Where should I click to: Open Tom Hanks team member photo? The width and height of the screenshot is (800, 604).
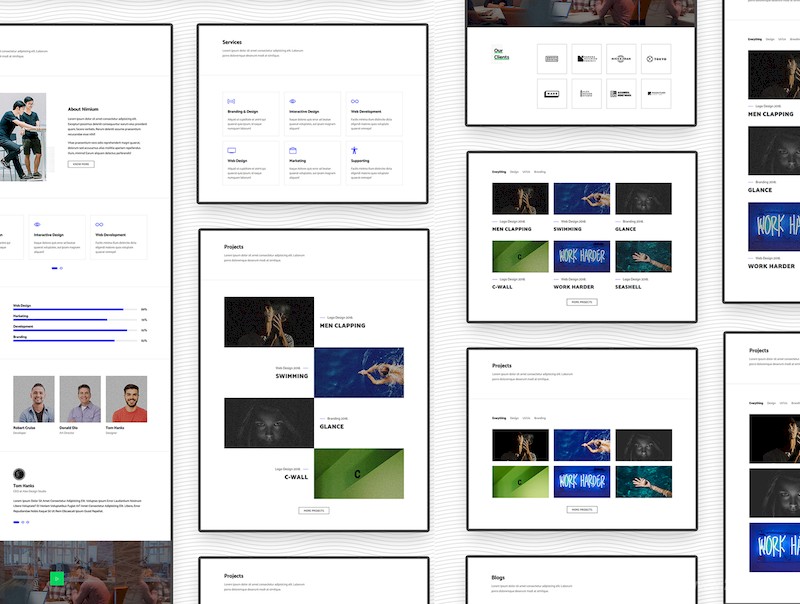coord(127,399)
